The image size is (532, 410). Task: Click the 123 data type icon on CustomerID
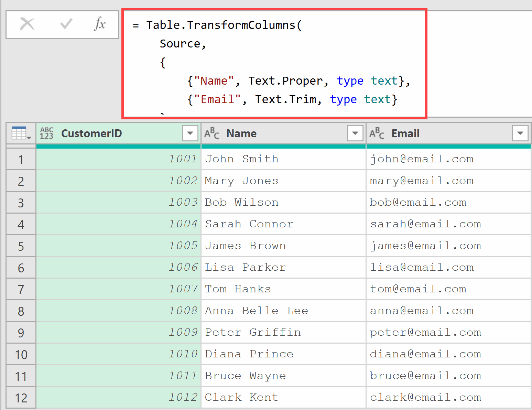[46, 133]
